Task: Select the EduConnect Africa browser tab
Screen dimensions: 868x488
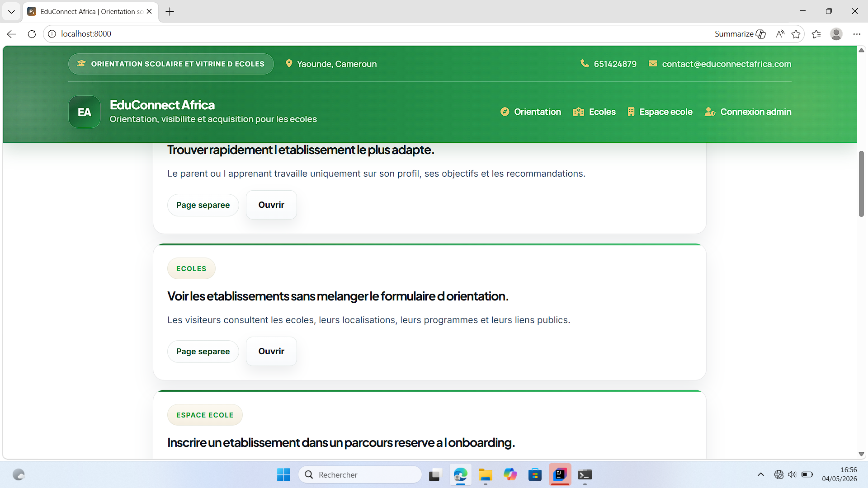Action: pyautogui.click(x=90, y=12)
